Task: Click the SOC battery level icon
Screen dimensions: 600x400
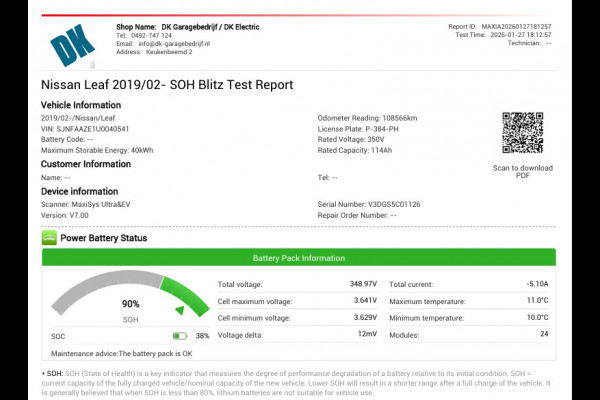Action: 180,336
